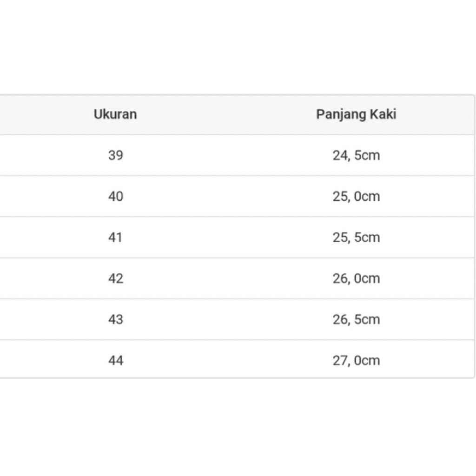This screenshot has width=476, height=476.
Task: Choose the 26, 0cm foot length value
Action: (356, 278)
